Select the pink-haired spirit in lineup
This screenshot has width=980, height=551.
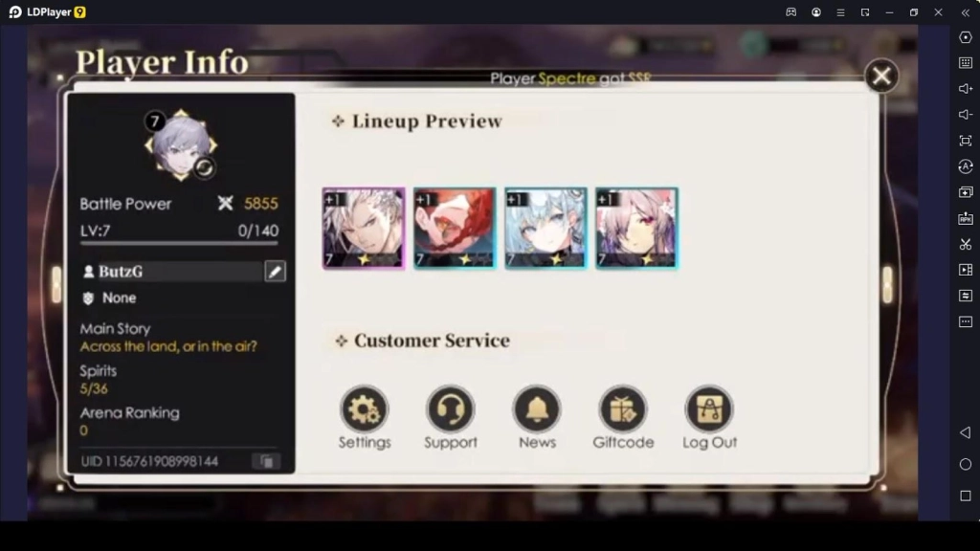coord(636,229)
